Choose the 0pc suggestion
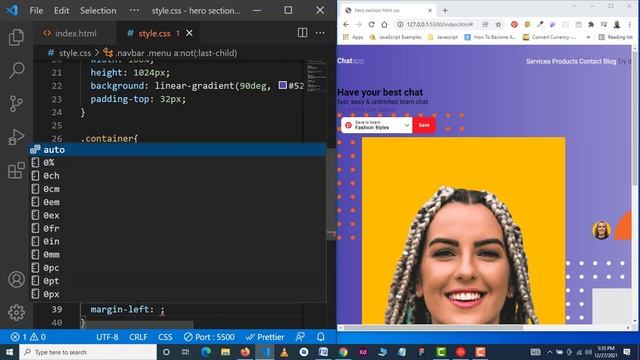The image size is (640, 360). pyautogui.click(x=177, y=268)
